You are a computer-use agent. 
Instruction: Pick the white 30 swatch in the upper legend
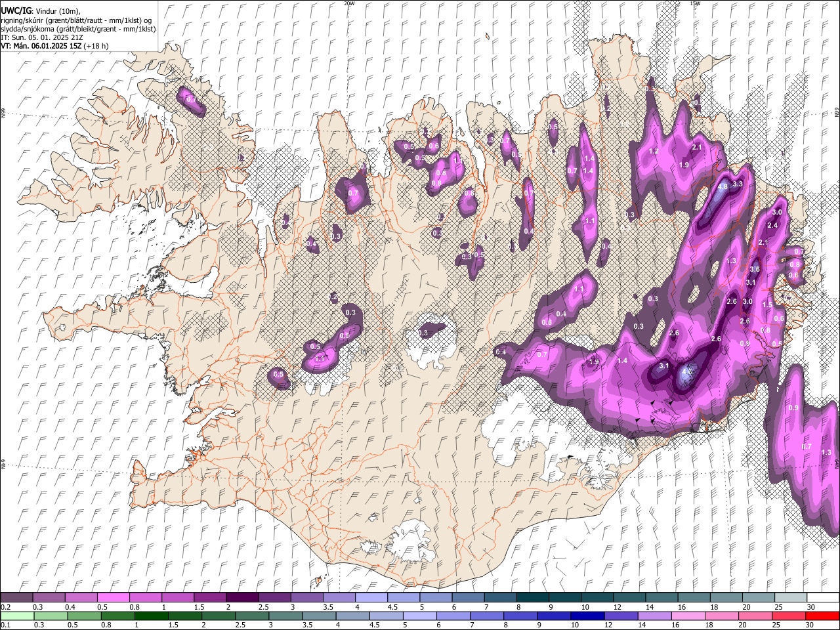823,597
